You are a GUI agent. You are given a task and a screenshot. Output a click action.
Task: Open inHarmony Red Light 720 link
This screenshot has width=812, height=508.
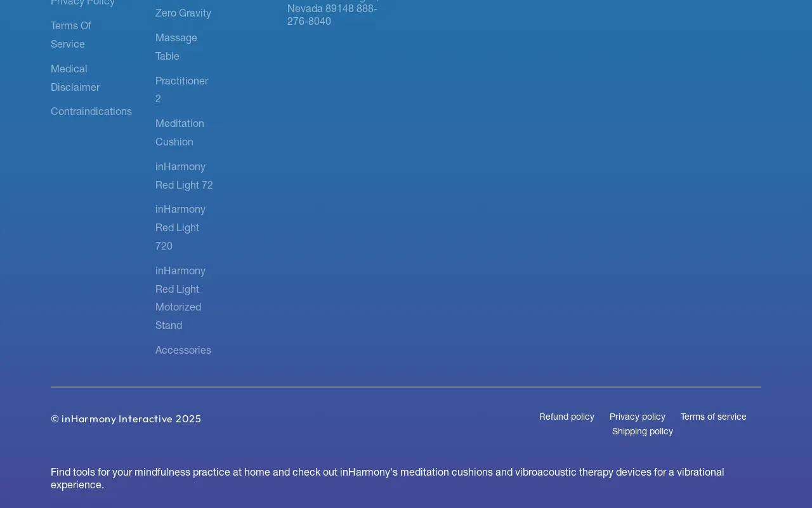180,227
